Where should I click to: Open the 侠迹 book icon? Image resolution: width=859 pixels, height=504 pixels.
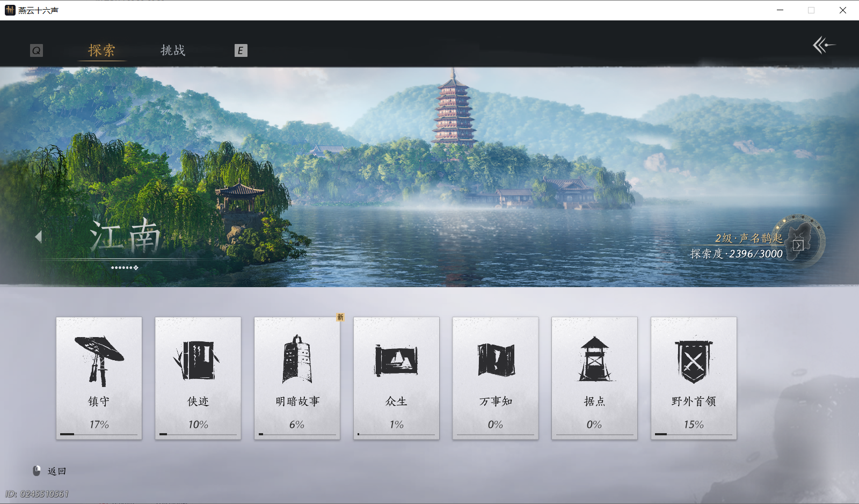tap(197, 360)
